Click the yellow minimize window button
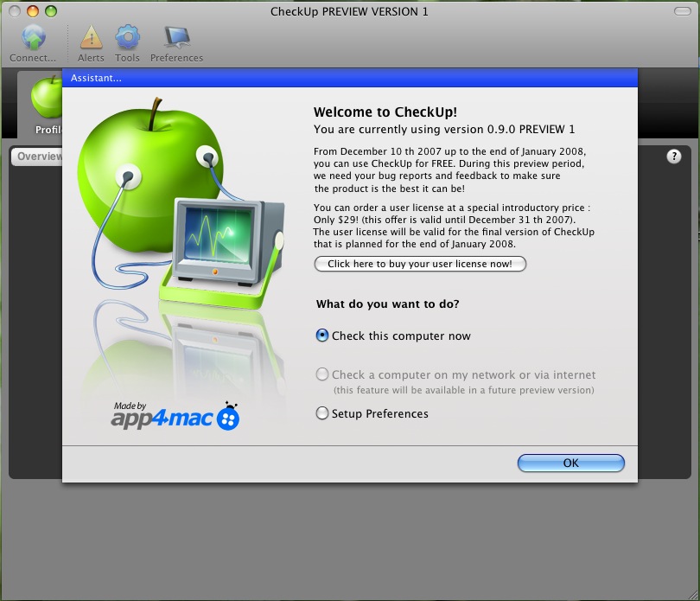 pyautogui.click(x=33, y=11)
